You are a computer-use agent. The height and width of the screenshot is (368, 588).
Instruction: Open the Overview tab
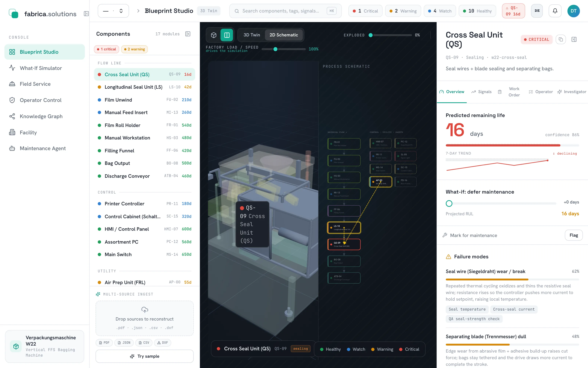pyautogui.click(x=452, y=92)
